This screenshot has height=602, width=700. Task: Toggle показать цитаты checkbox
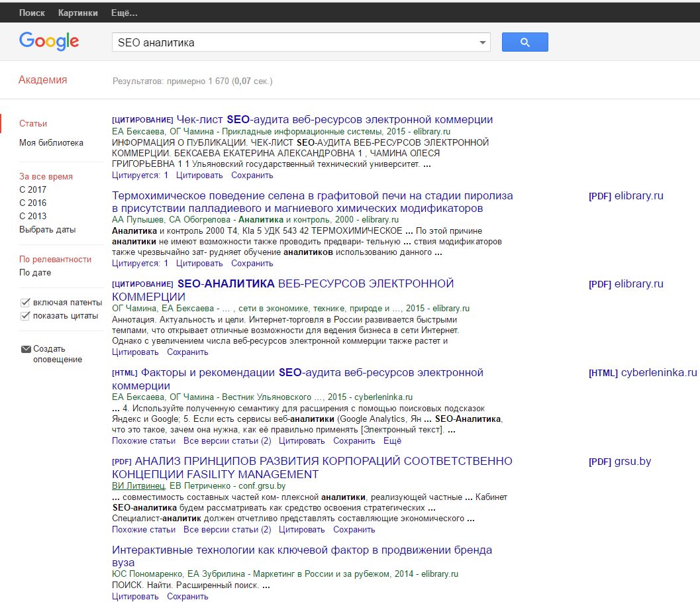(x=25, y=316)
